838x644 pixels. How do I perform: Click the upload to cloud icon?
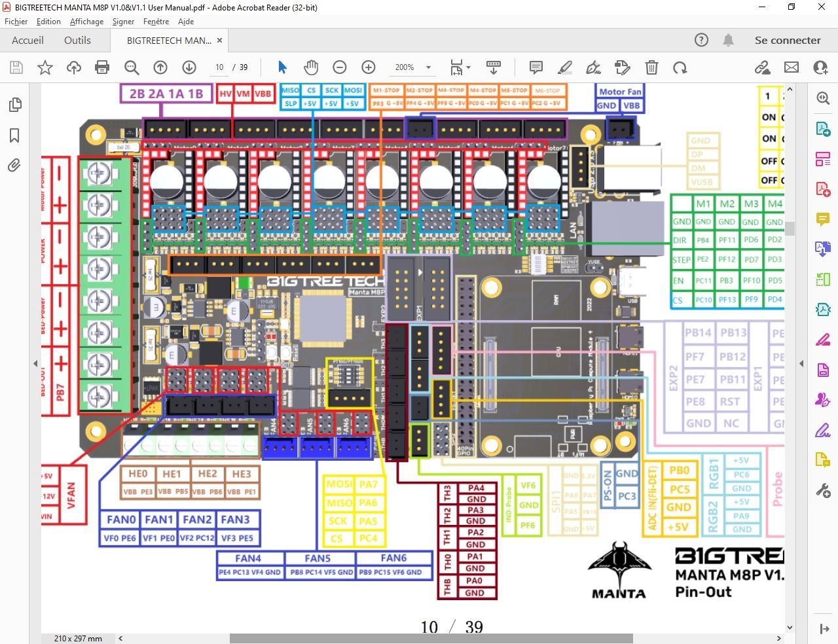coord(74,67)
